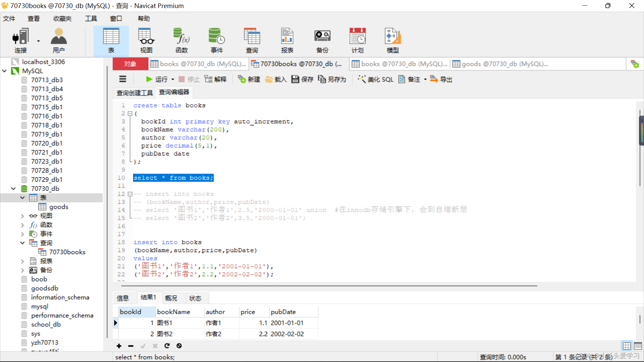Click the 解释 explain button
The width and height of the screenshot is (644, 362).
point(216,79)
